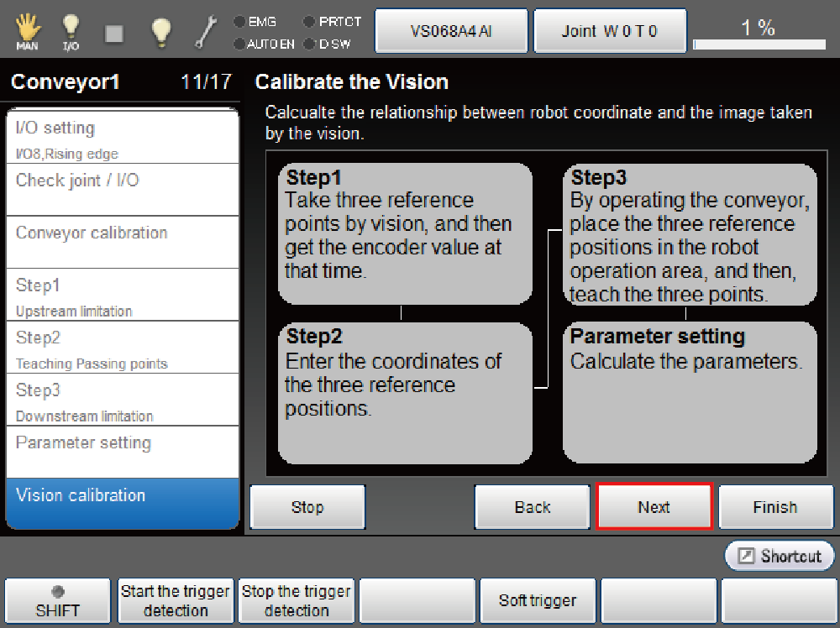The width and height of the screenshot is (840, 628).
Task: Click the Soft trigger function key
Action: 538,600
